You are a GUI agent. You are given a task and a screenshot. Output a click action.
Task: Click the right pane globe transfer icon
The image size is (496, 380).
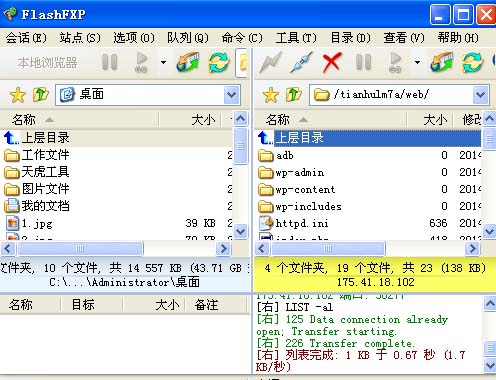click(x=442, y=62)
